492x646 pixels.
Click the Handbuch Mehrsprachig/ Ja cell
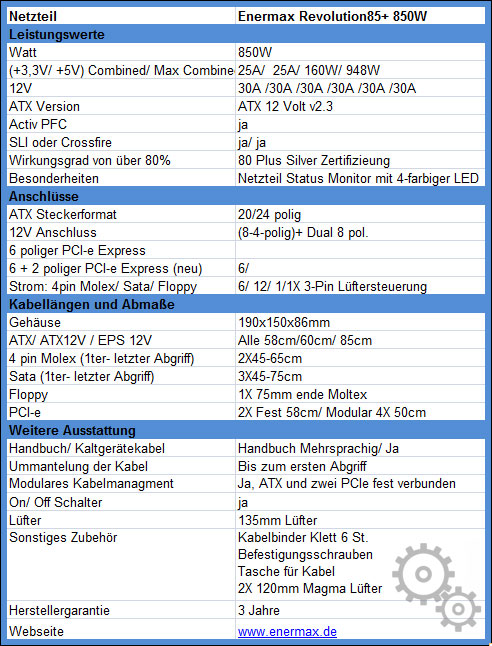(x=361, y=448)
